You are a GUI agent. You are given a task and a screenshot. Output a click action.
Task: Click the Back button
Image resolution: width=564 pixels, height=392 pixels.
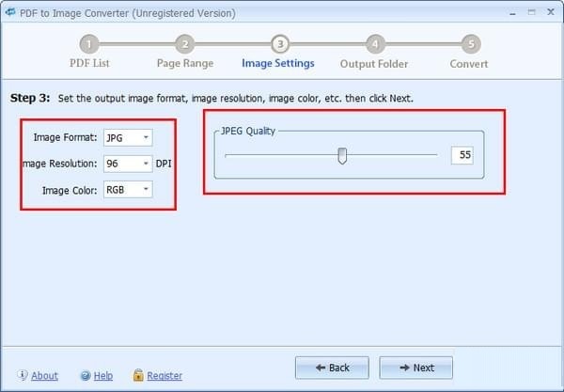[x=332, y=368]
